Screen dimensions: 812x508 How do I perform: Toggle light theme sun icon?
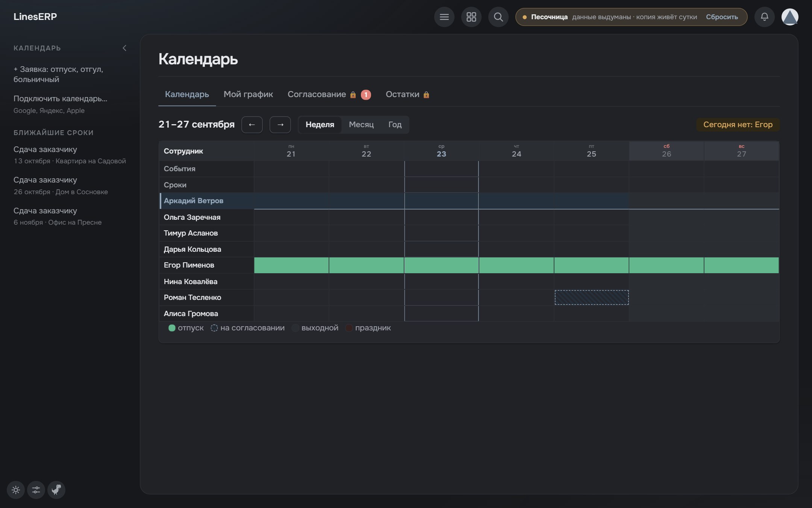click(x=16, y=490)
